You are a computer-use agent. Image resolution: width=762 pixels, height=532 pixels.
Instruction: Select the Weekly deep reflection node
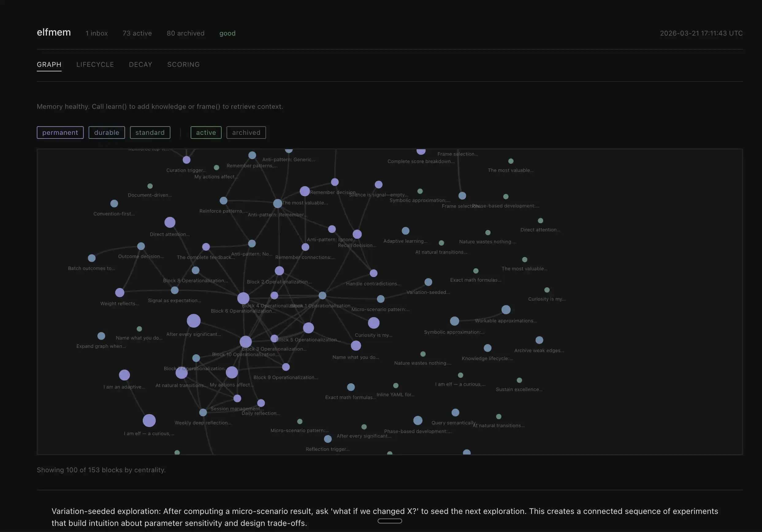pos(203,412)
